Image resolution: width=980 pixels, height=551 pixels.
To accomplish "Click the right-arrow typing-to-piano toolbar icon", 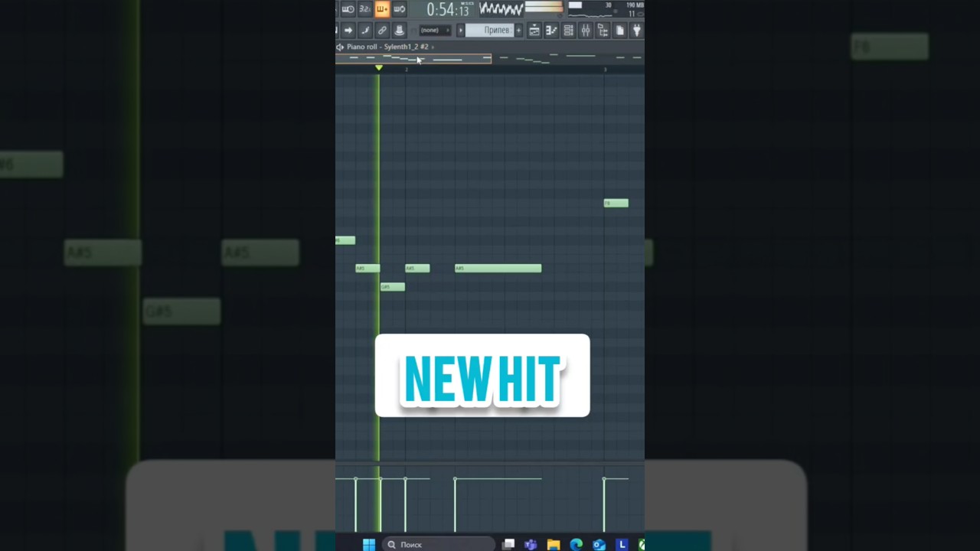I will coord(348,31).
